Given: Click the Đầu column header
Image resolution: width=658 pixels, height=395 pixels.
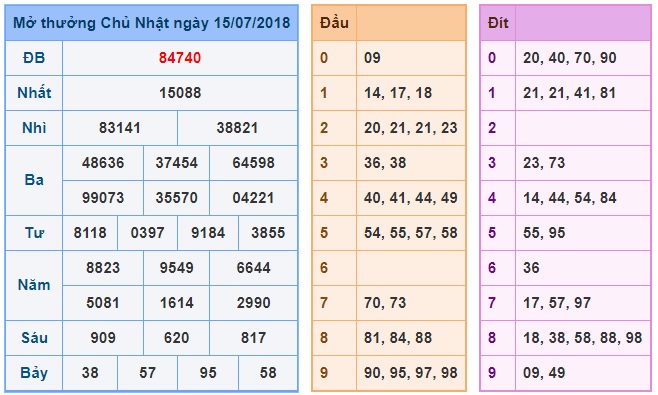Looking at the screenshot, I should click(334, 23).
